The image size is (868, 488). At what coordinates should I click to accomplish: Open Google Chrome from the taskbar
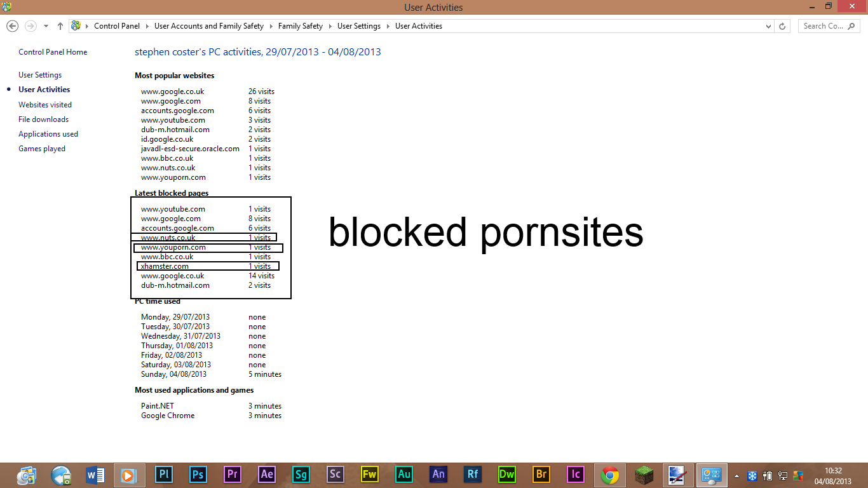(610, 474)
